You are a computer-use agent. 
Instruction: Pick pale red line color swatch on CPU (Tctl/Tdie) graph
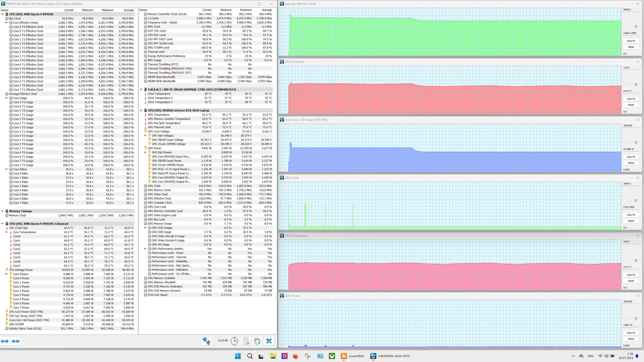pos(625,84)
